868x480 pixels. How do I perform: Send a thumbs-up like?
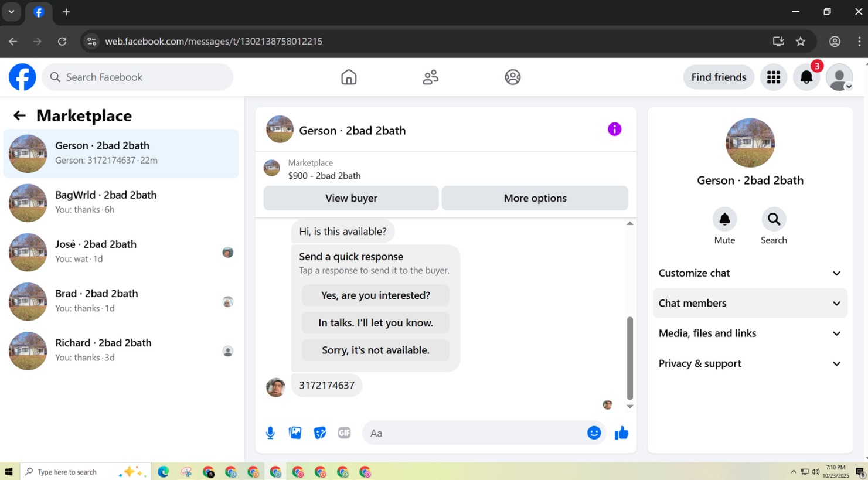pyautogui.click(x=621, y=433)
